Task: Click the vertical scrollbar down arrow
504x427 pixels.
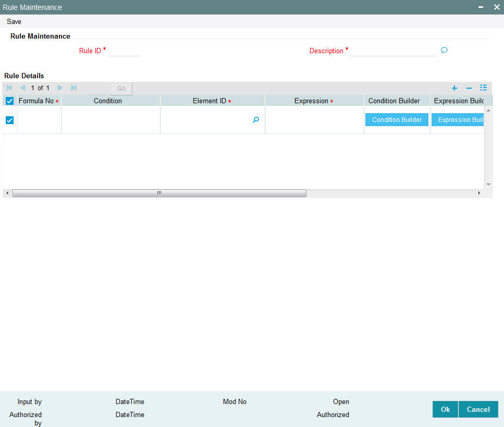Action: [488, 184]
